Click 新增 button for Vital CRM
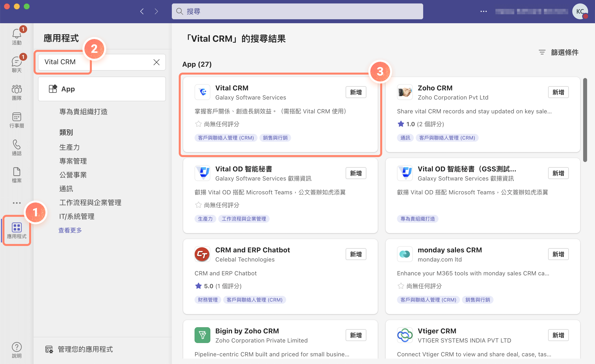595x364 pixels. pyautogui.click(x=356, y=92)
